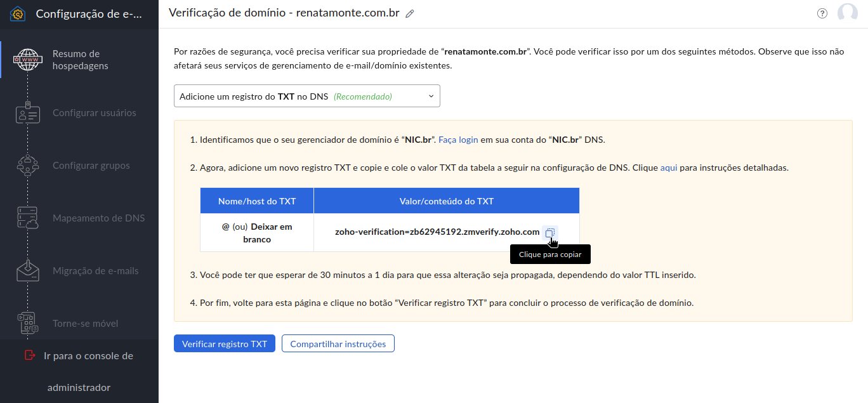Click the Configuração de e-... sidebar title
Viewport: 868px width, 403px height.
pos(89,13)
